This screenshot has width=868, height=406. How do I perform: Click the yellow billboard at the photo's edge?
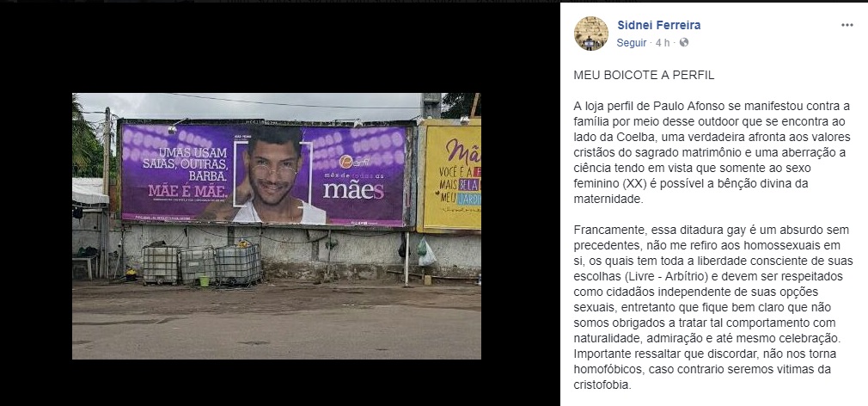coord(450,175)
